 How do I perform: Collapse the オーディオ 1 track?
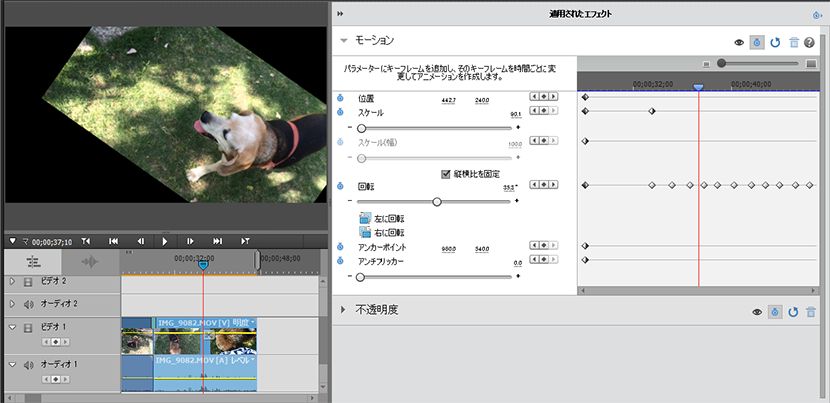[x=13, y=365]
